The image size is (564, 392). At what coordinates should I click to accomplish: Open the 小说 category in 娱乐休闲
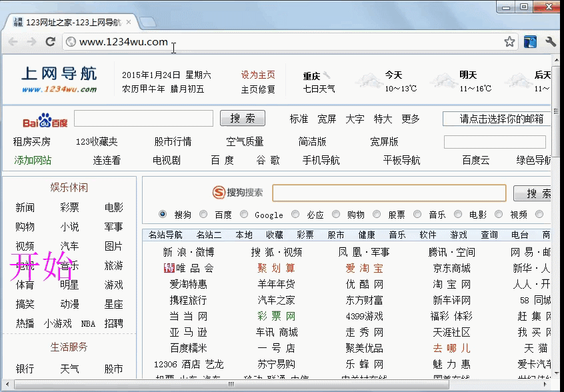[x=69, y=227]
